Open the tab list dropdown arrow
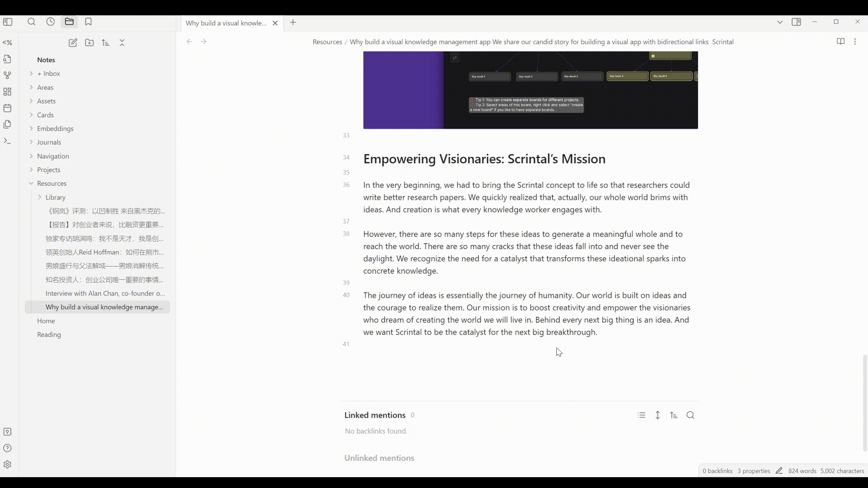The width and height of the screenshot is (868, 488). [x=780, y=22]
